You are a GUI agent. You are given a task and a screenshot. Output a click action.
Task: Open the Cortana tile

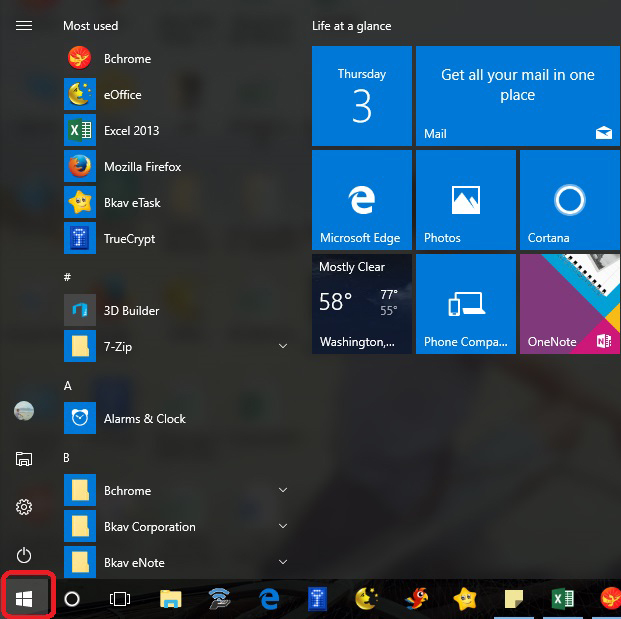(570, 200)
